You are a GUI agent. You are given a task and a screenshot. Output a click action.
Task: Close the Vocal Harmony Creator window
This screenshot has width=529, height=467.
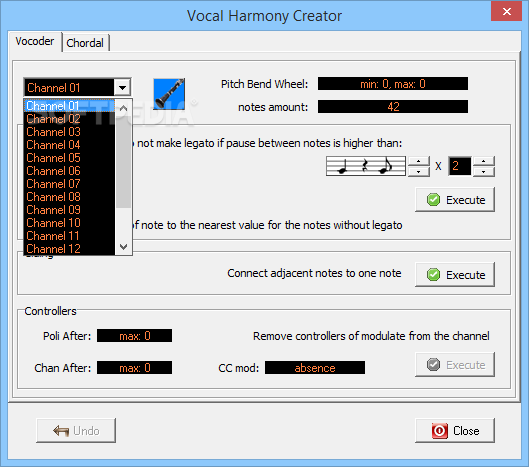pos(506,11)
